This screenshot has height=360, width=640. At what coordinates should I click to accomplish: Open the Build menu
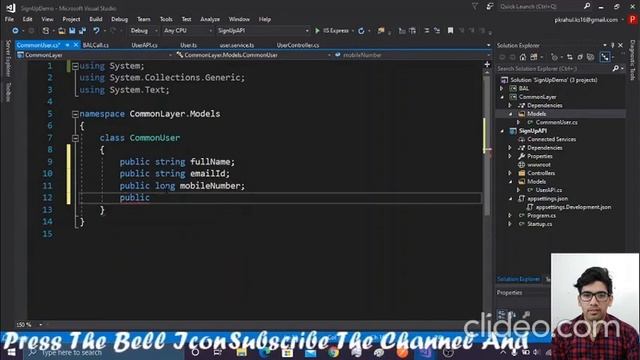coord(96,19)
